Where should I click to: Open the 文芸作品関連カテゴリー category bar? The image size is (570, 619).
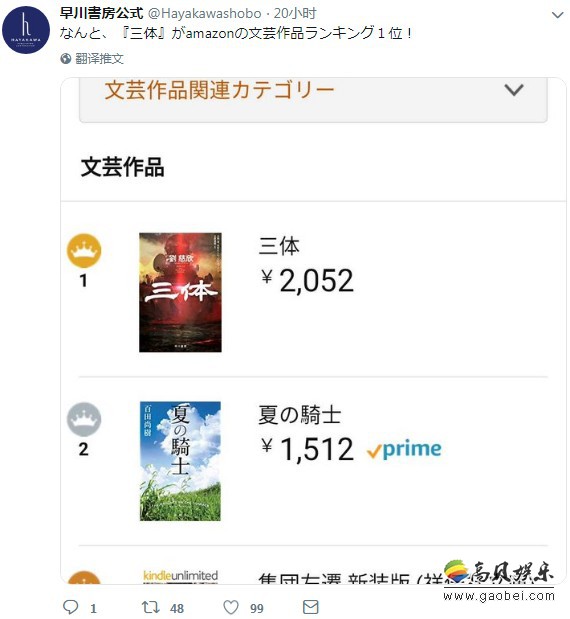[x=313, y=100]
